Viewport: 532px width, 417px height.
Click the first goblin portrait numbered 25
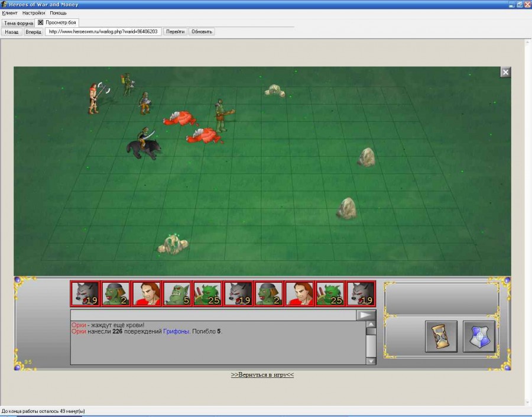pos(207,293)
